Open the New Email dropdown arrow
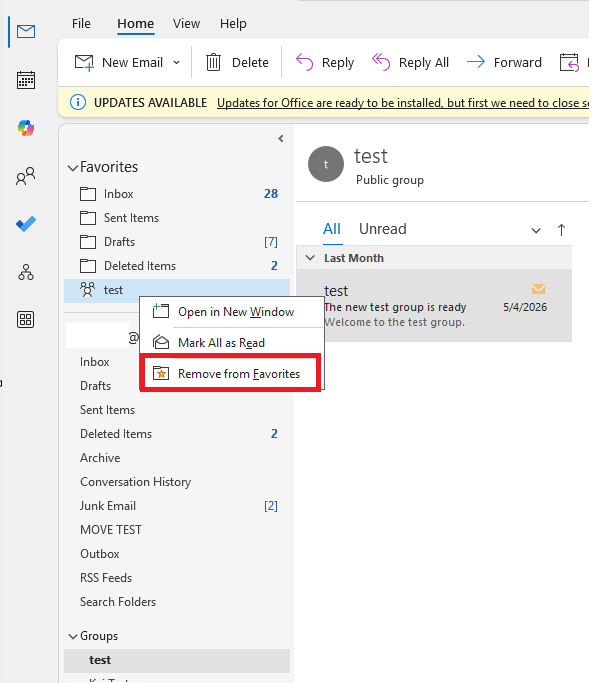This screenshot has width=597, height=683. [176, 63]
